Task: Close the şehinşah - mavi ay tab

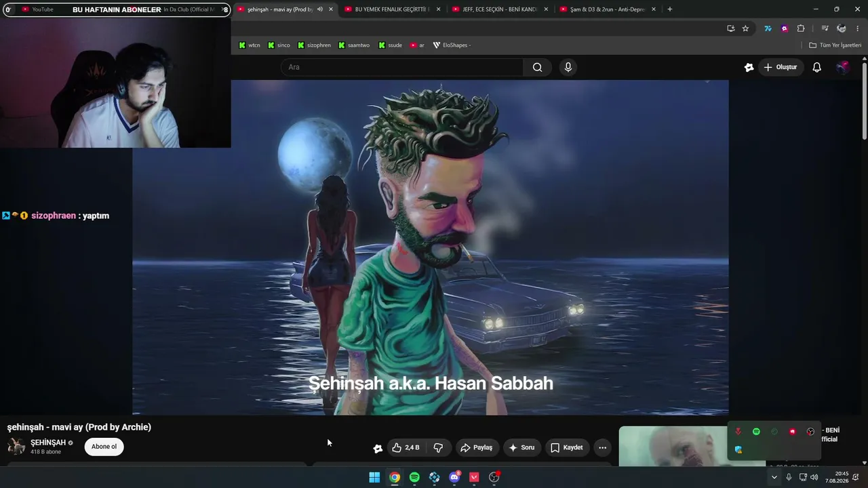Action: tap(331, 9)
